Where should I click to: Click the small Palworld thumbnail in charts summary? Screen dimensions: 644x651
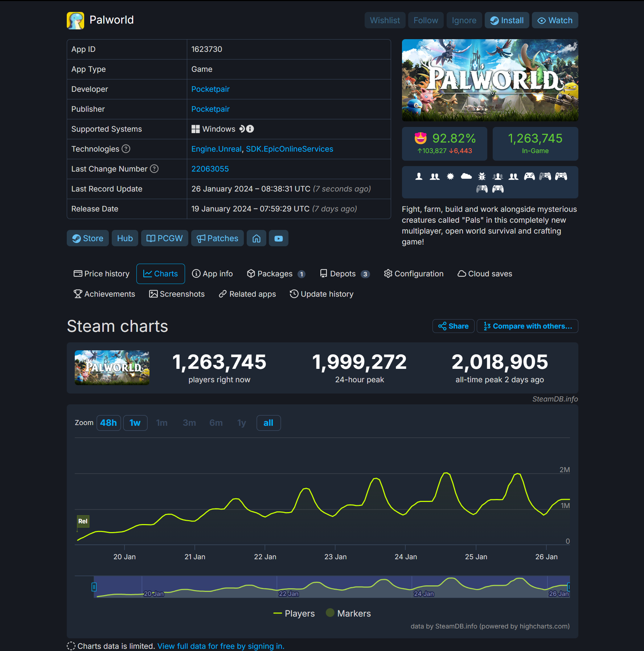click(112, 367)
